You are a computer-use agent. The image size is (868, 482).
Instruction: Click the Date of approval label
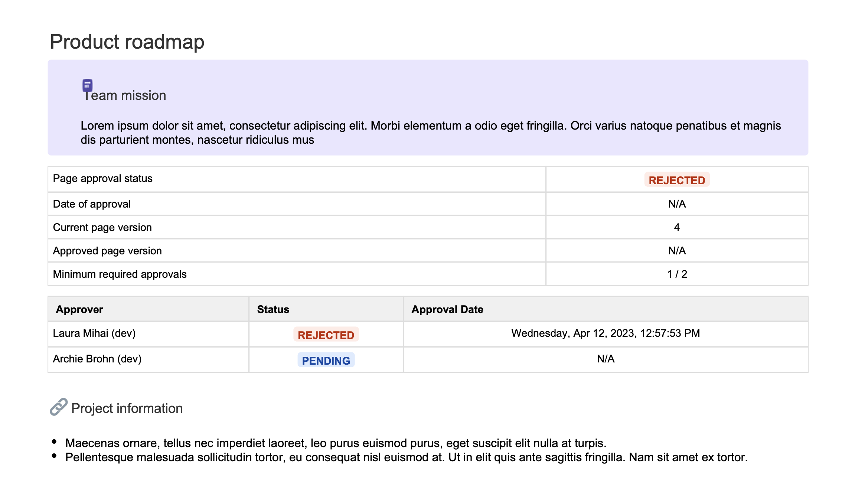tap(92, 204)
